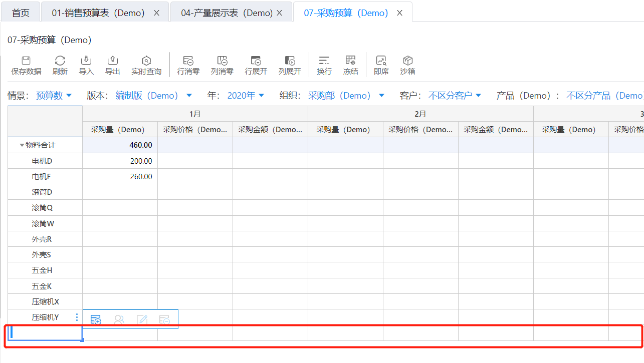Screen dimensions: 644x363
Task: Select the 电机D January 采购量 cell
Action: (120, 161)
